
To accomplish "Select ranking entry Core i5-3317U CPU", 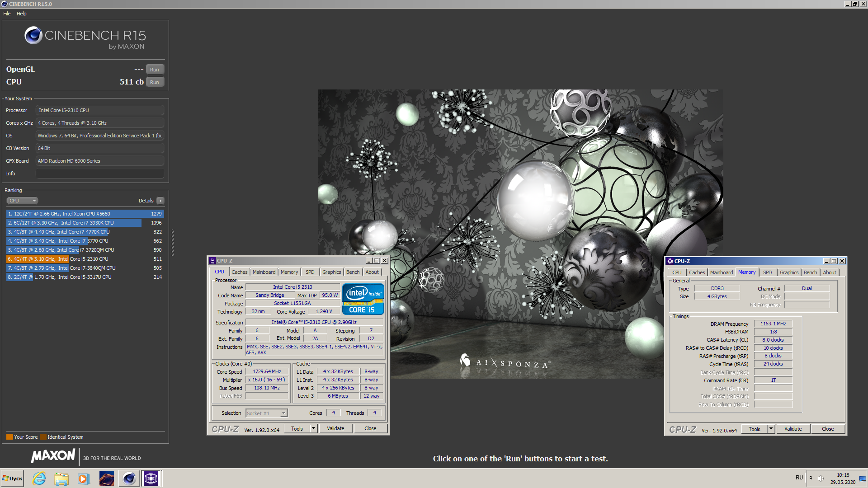I will click(x=85, y=277).
